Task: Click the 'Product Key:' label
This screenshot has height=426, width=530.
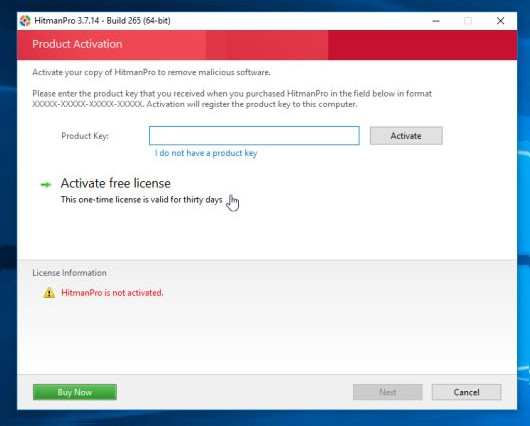Action: tap(85, 136)
